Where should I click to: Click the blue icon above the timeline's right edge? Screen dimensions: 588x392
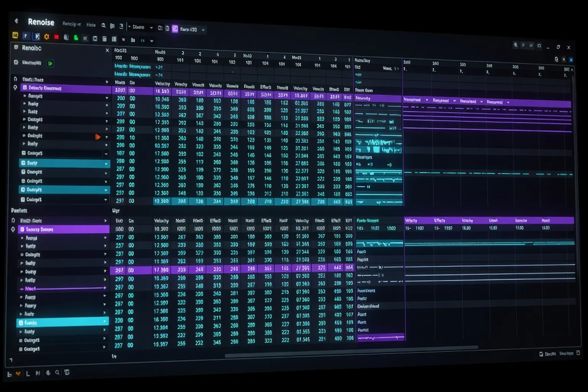(x=571, y=60)
